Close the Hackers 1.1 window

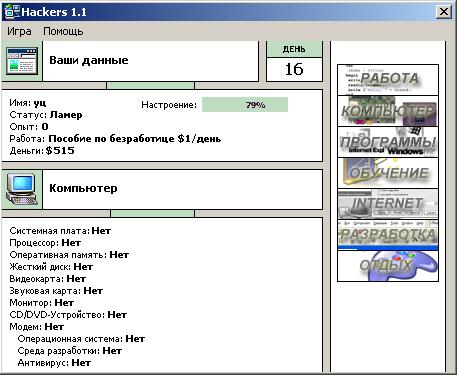[x=444, y=12]
